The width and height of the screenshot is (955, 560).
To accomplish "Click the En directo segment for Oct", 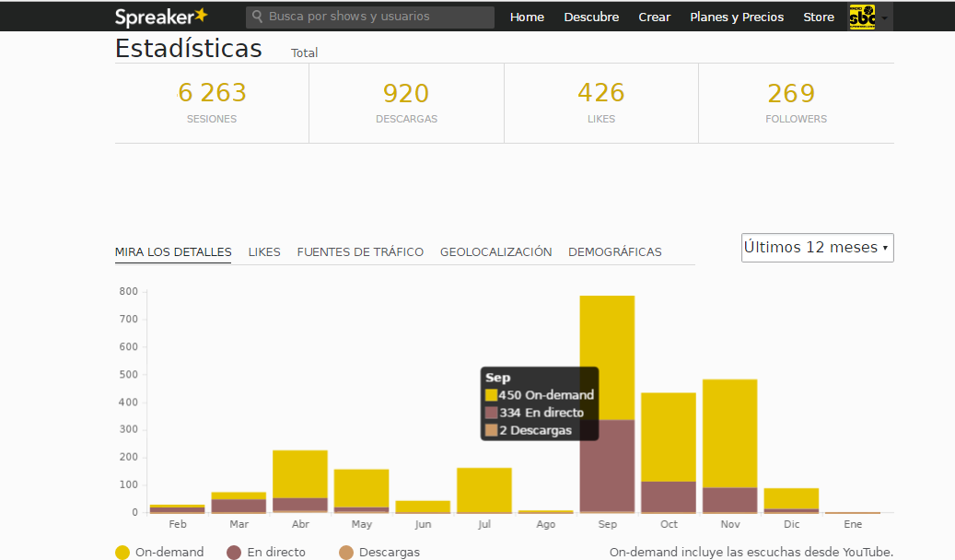I will click(669, 496).
